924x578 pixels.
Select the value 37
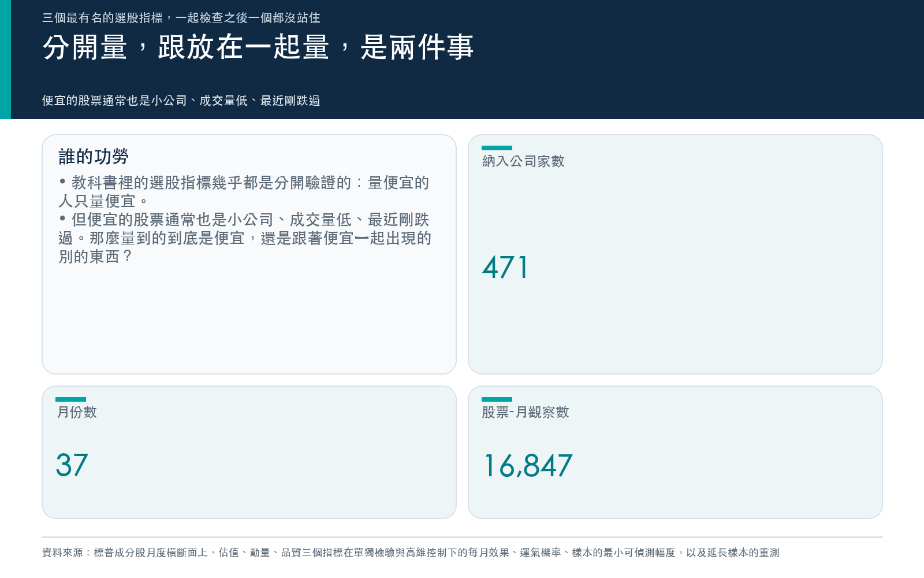click(72, 465)
